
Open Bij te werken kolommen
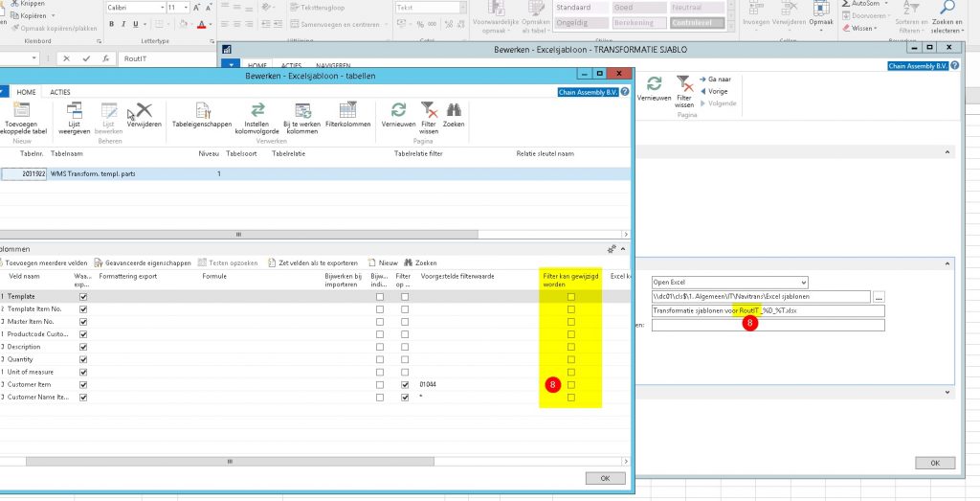(302, 118)
